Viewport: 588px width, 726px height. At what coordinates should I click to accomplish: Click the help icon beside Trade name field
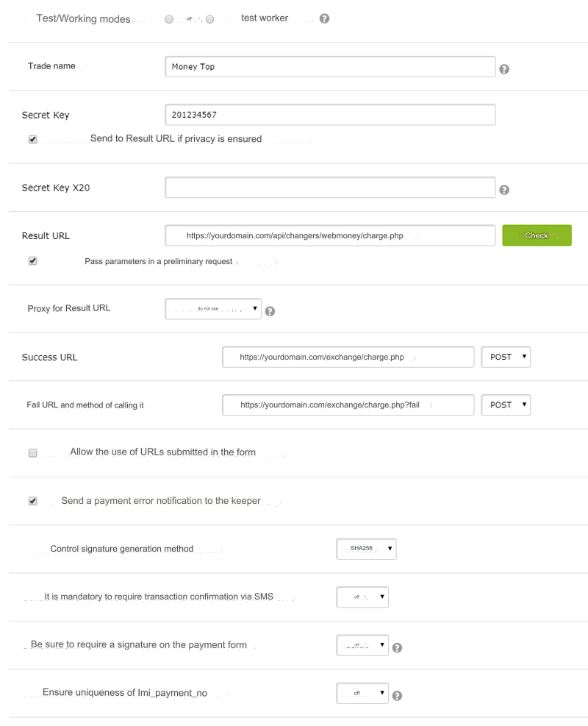pos(504,68)
